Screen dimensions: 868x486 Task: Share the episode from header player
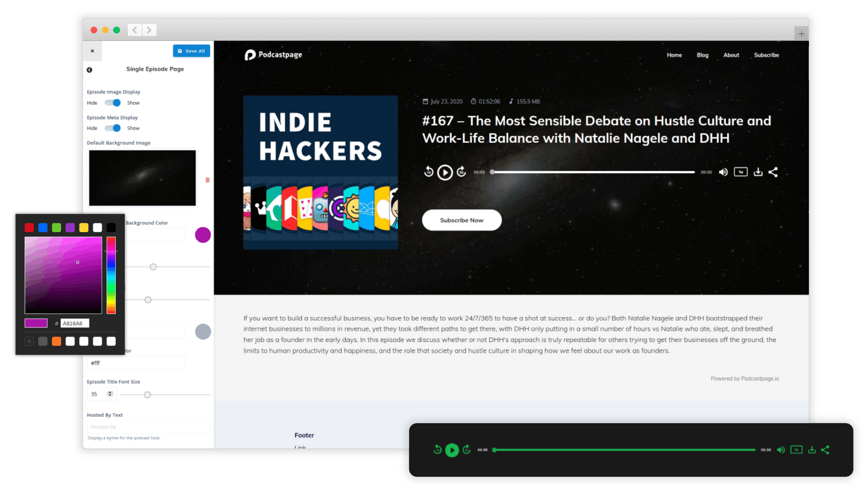[773, 172]
